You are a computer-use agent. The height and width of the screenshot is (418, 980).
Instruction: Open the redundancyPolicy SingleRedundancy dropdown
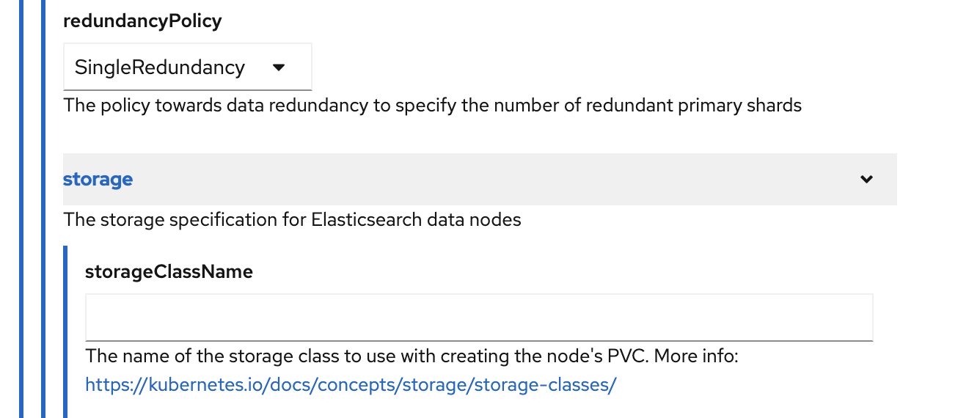tap(187, 67)
